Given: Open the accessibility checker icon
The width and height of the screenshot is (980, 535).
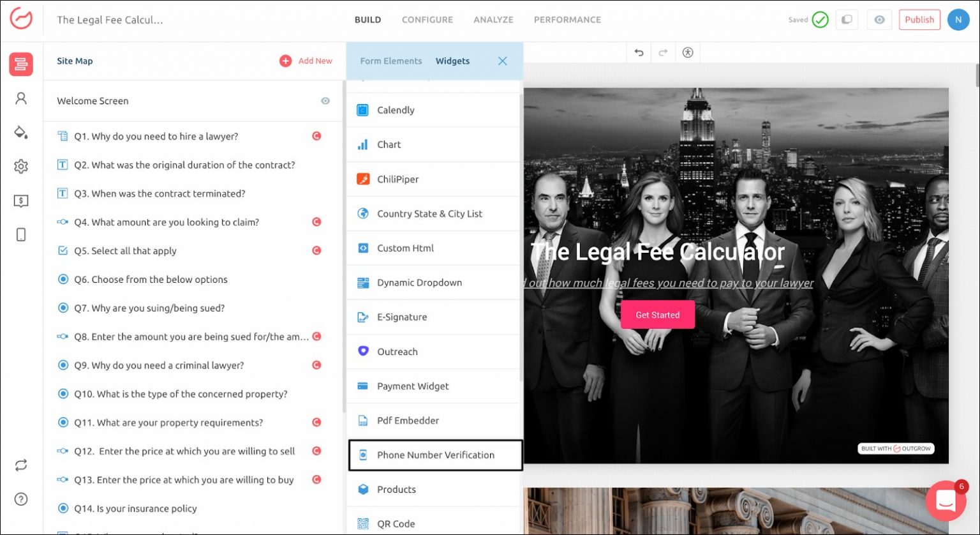Looking at the screenshot, I should [x=687, y=53].
